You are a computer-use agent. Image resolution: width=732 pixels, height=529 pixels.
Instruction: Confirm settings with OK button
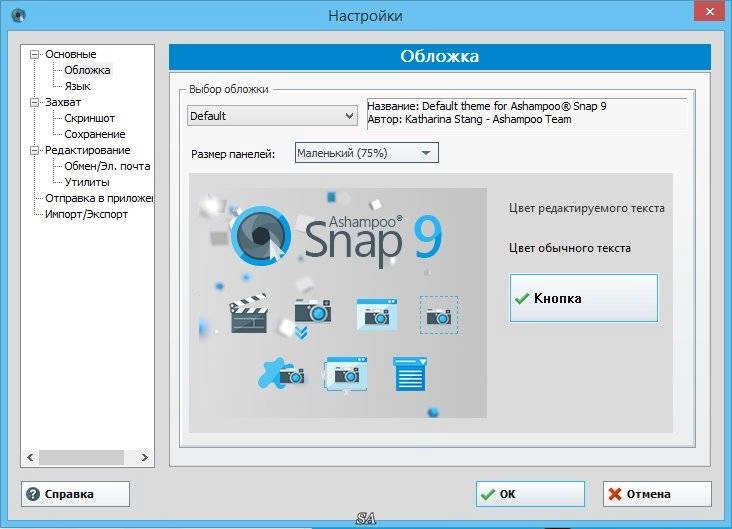530,494
